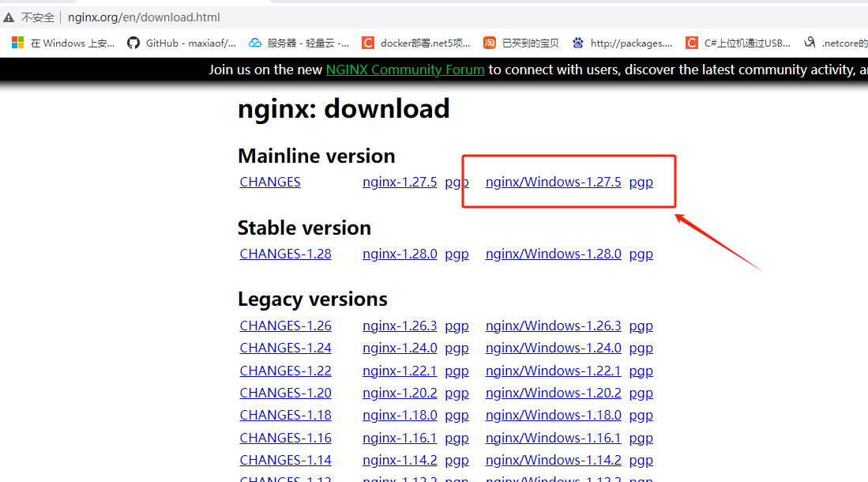
Task: Open the NGINX Community Forum link
Action: pos(405,70)
